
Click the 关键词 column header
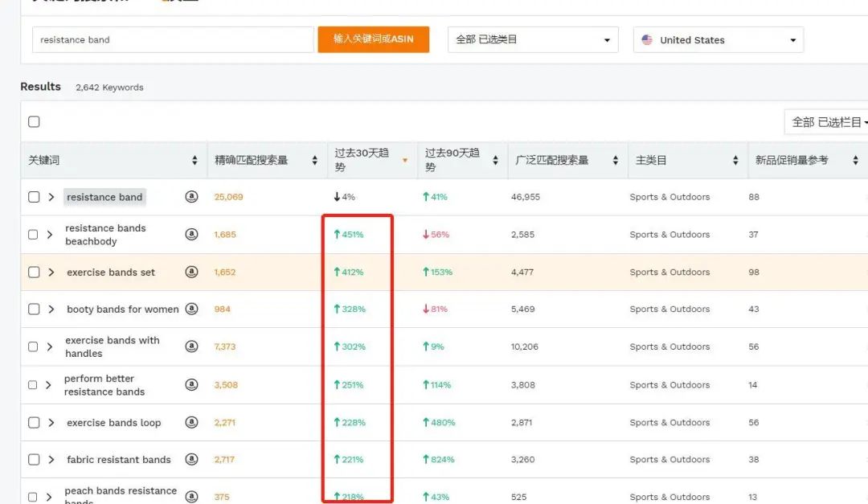click(x=44, y=161)
